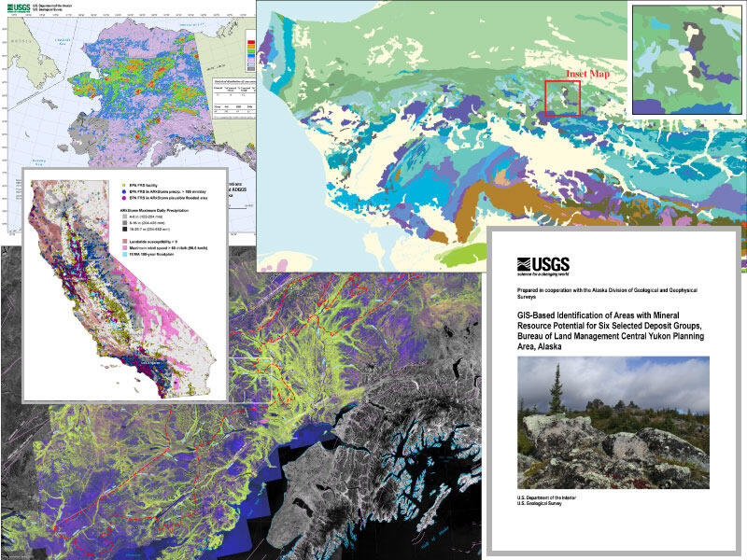This screenshot has height=560, width=747.
Task: Click the purple ARkStorm plausible flooded area marker
Action: 123,199
